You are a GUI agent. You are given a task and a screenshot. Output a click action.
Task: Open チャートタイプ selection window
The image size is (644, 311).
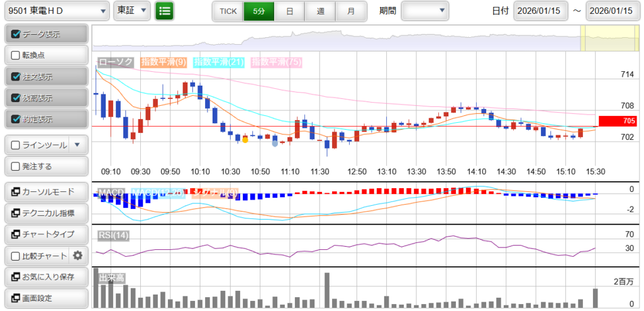(46, 234)
